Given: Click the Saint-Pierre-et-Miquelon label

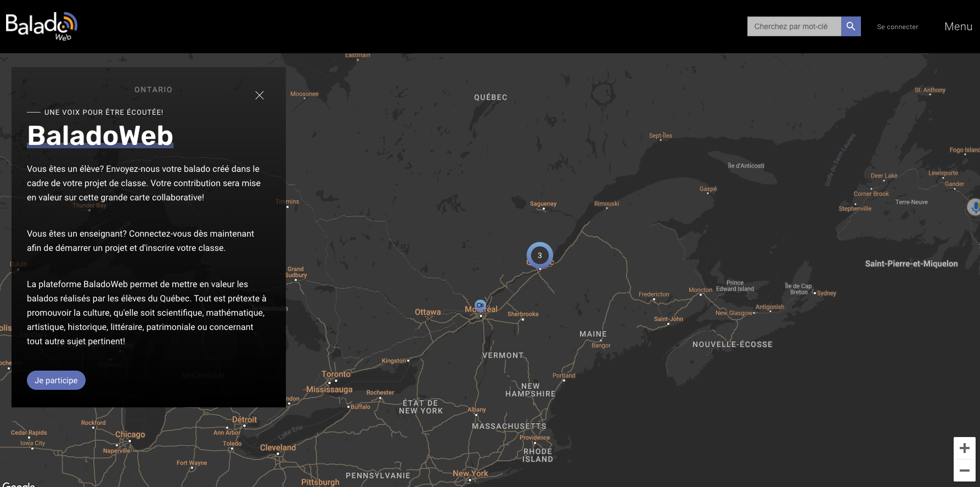Looking at the screenshot, I should coord(911,264).
